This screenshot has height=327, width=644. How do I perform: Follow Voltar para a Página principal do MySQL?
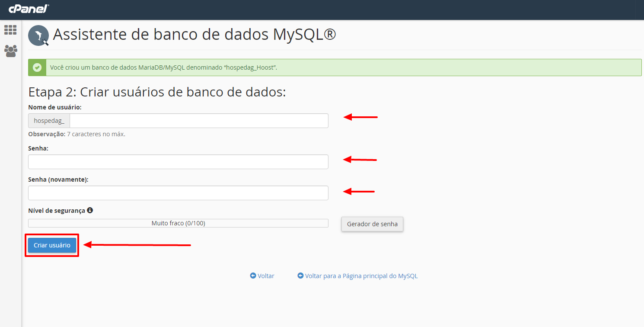361,276
